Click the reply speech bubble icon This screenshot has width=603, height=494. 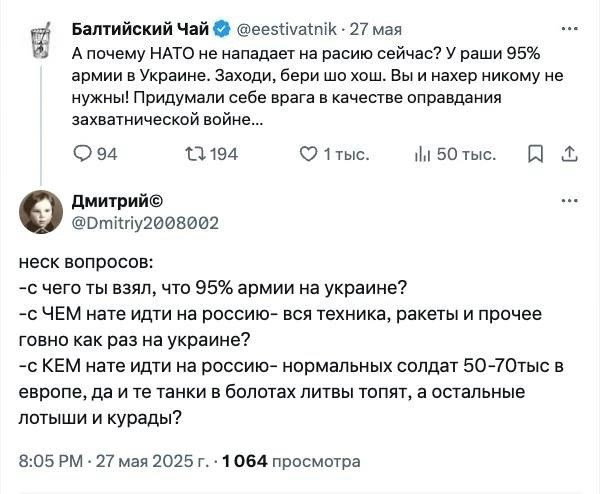(84, 154)
